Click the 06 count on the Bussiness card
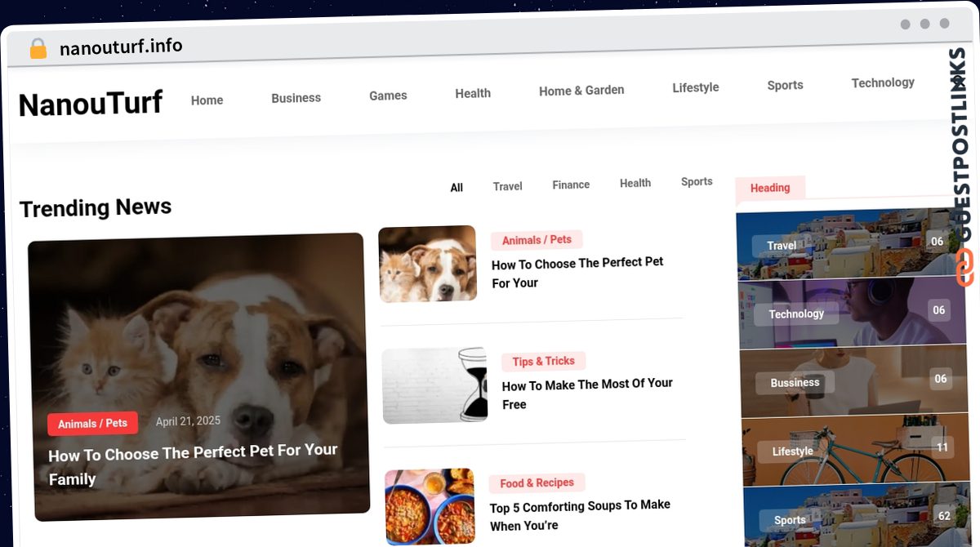This screenshot has width=980, height=547. click(x=941, y=379)
